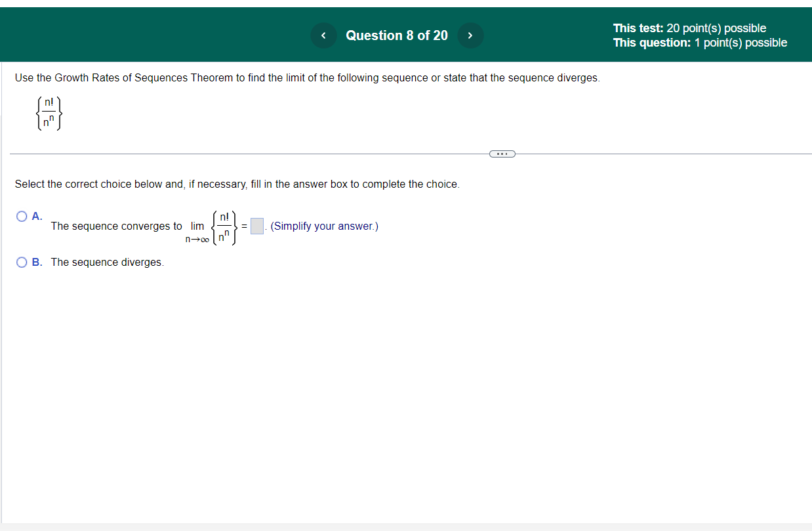812x531 pixels.
Task: Open the ellipsis control on the divider
Action: pos(502,153)
